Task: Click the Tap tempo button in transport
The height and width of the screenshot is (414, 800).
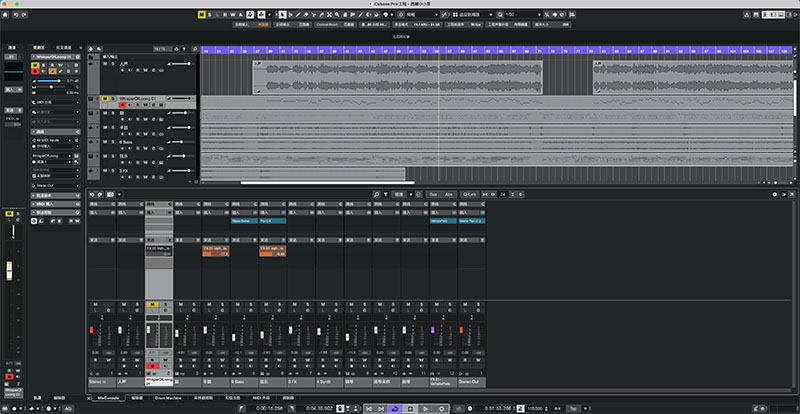Action: point(573,409)
